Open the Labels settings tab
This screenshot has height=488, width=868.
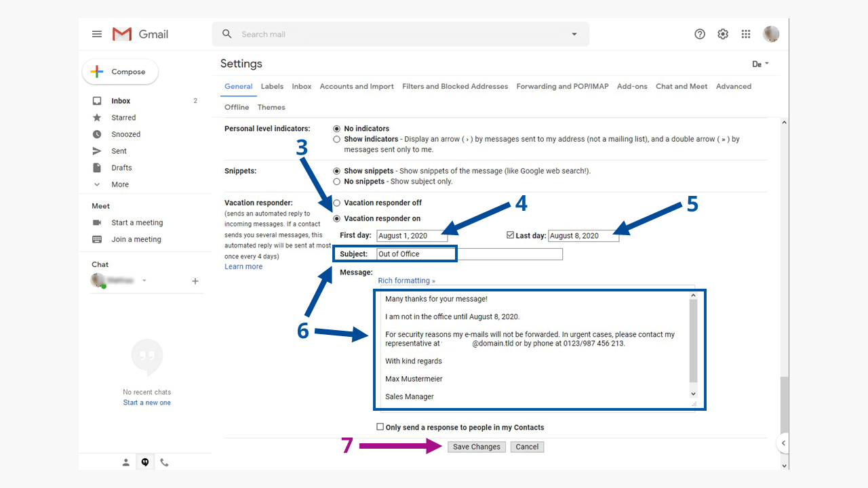272,86
